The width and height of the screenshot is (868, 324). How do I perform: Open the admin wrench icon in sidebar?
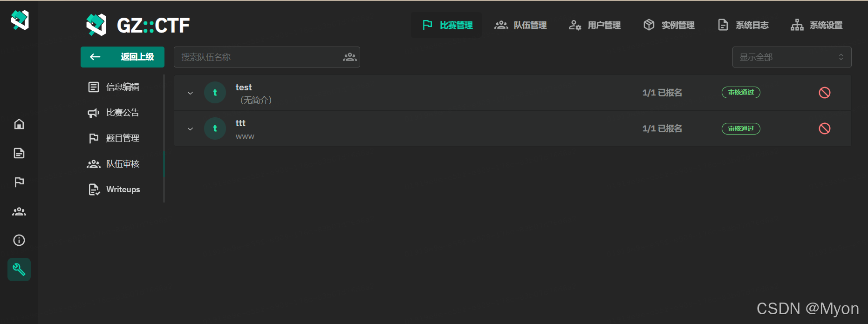click(19, 270)
